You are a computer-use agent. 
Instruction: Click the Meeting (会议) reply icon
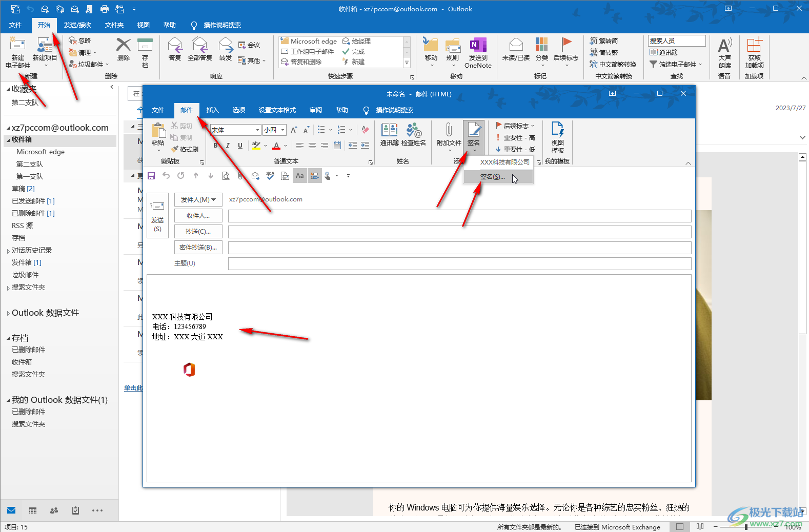242,45
